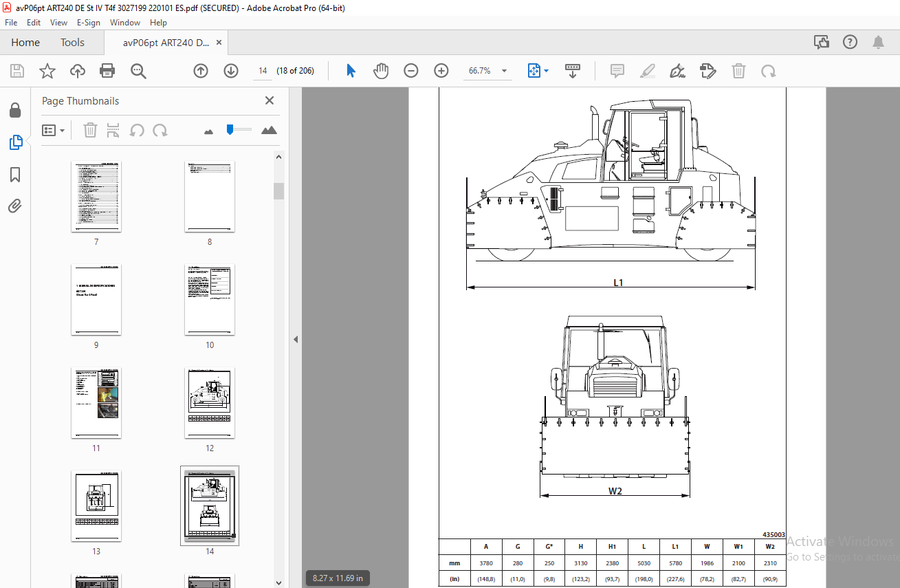The height and width of the screenshot is (588, 900).
Task: Close the Page Thumbnails panel
Action: 270,100
